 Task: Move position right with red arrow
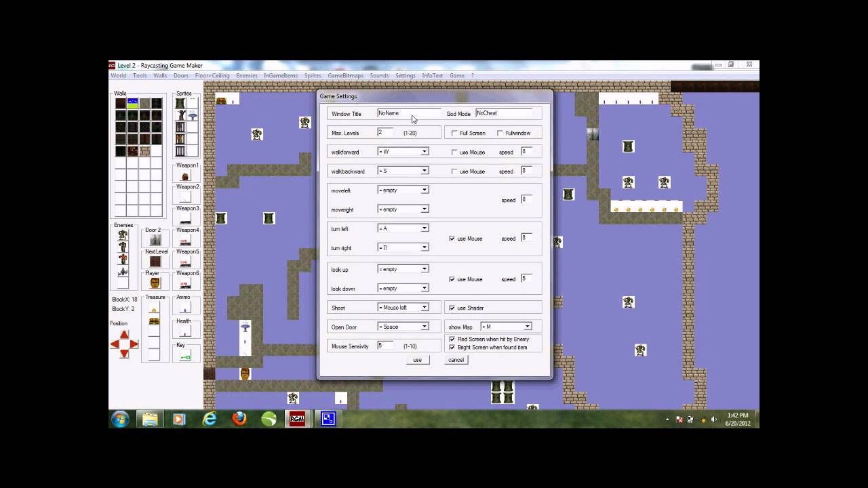click(x=134, y=344)
